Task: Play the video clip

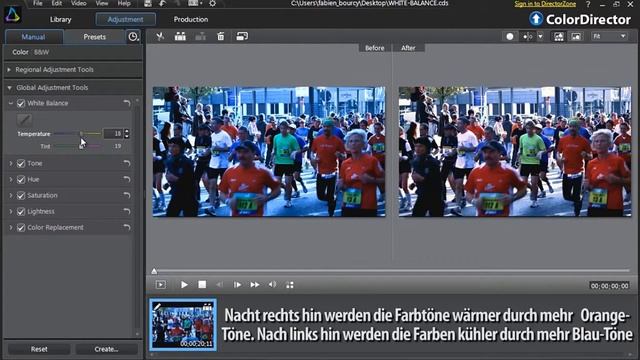Action: 184,284
